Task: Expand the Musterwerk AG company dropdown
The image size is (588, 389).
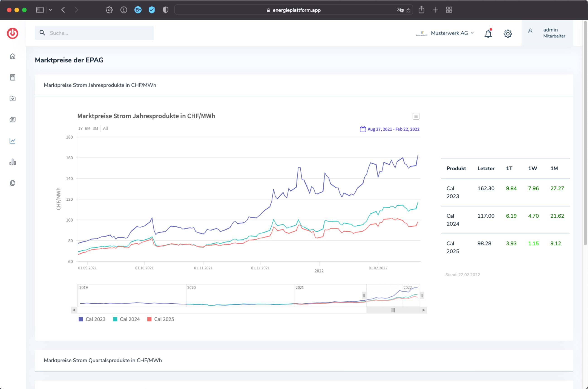Action: 445,33
